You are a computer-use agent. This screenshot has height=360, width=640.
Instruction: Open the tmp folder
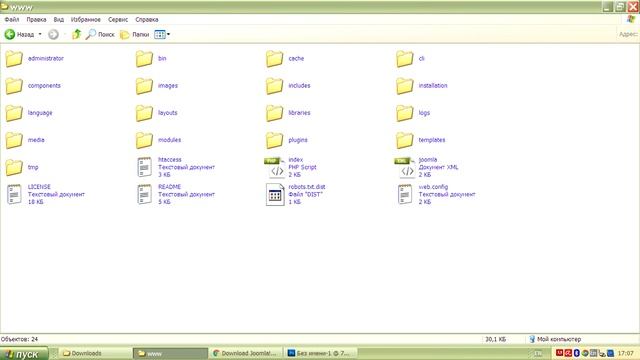tap(22, 167)
